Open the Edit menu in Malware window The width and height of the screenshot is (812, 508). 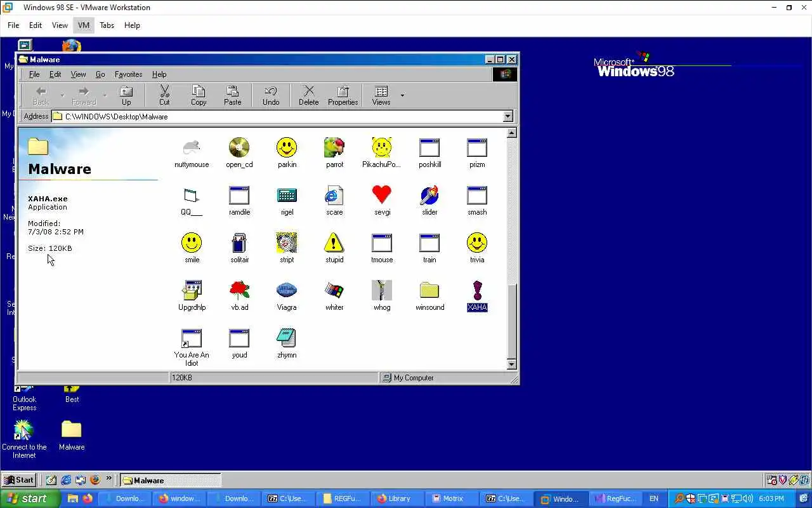(55, 74)
